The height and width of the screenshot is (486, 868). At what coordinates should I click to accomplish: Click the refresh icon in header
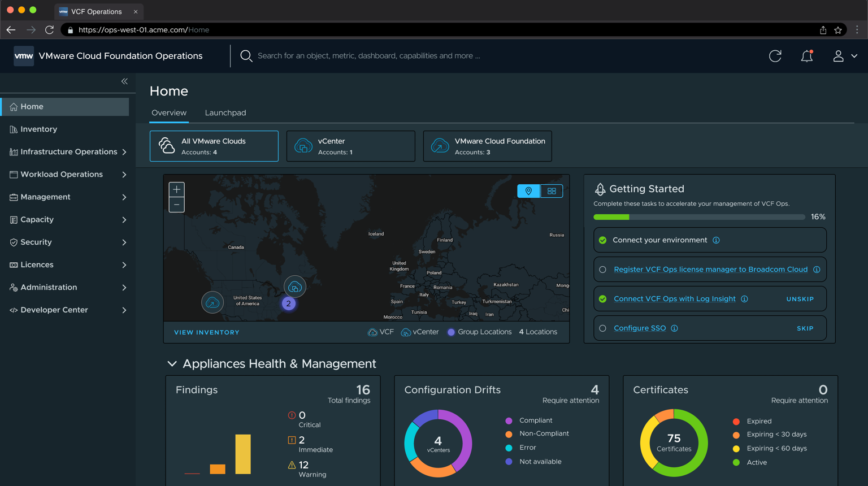[x=775, y=56]
